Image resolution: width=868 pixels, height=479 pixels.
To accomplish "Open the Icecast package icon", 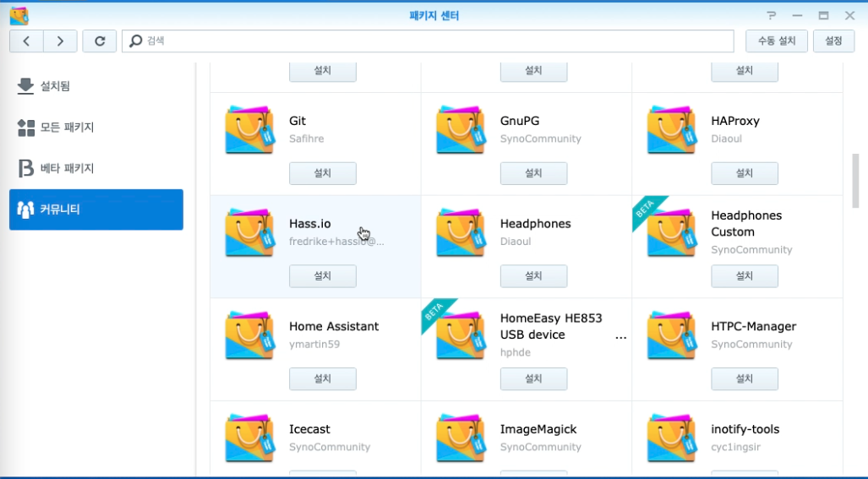I will 249,438.
